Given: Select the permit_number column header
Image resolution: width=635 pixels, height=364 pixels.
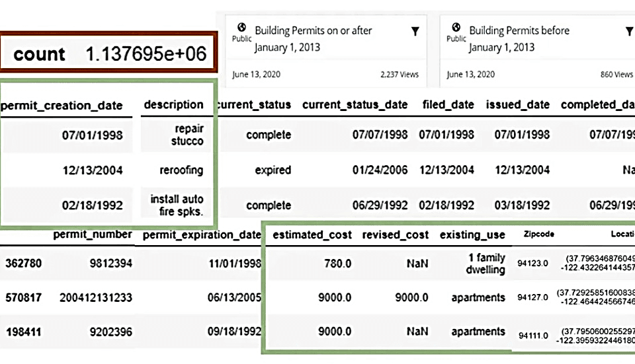Looking at the screenshot, I should point(93,234).
